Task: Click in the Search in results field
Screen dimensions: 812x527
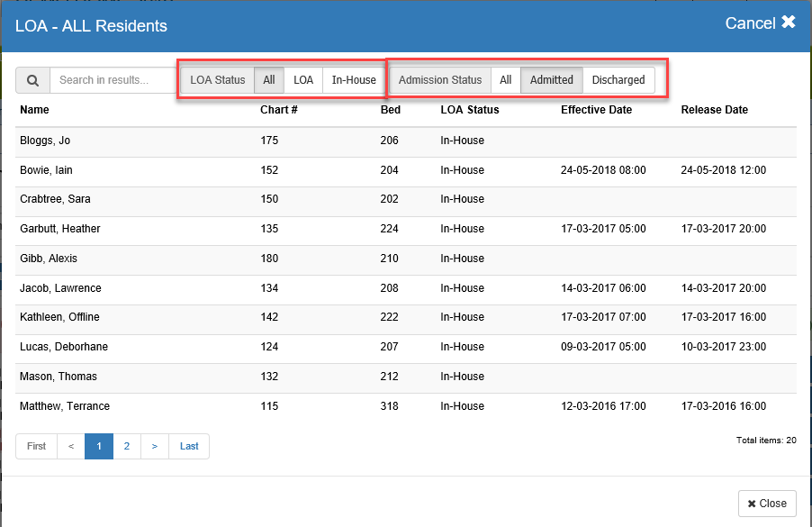Action: tap(113, 80)
